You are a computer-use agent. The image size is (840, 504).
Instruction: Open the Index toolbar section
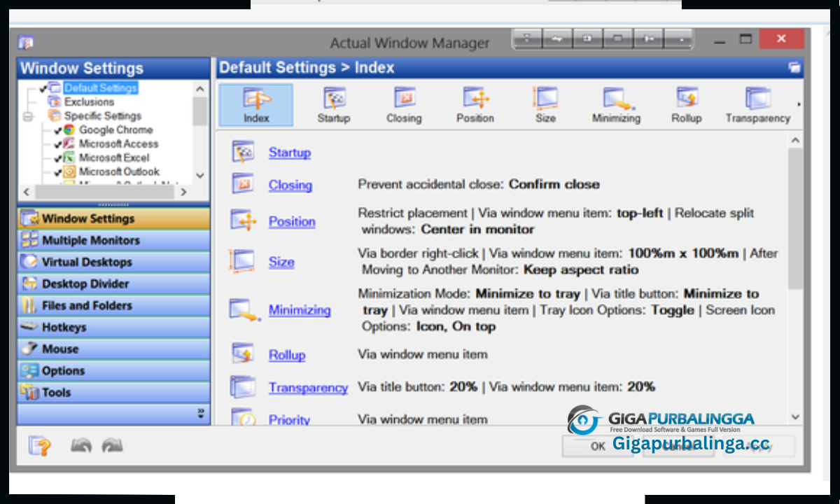[256, 105]
